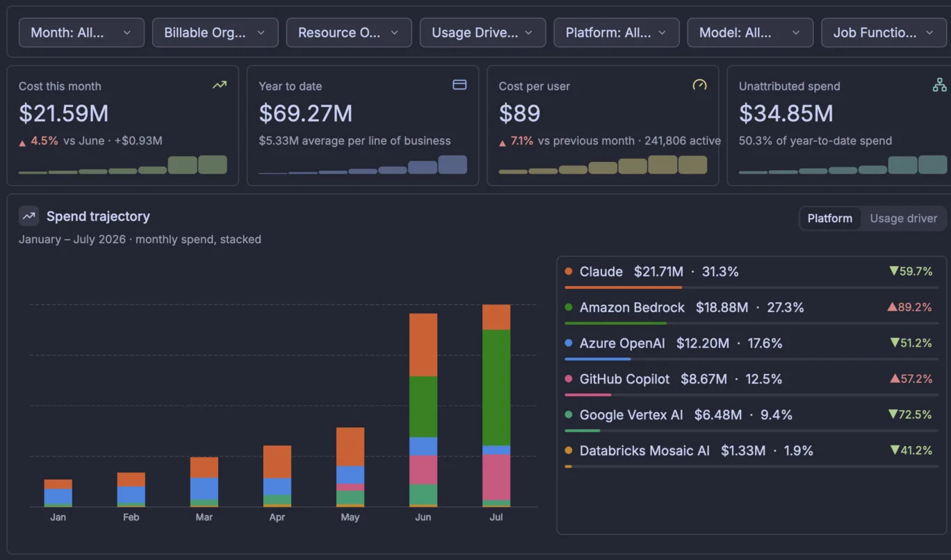Screen dimensions: 951x560
Task: Click the Databricks Mosaic AI color dot
Action: (x=569, y=451)
